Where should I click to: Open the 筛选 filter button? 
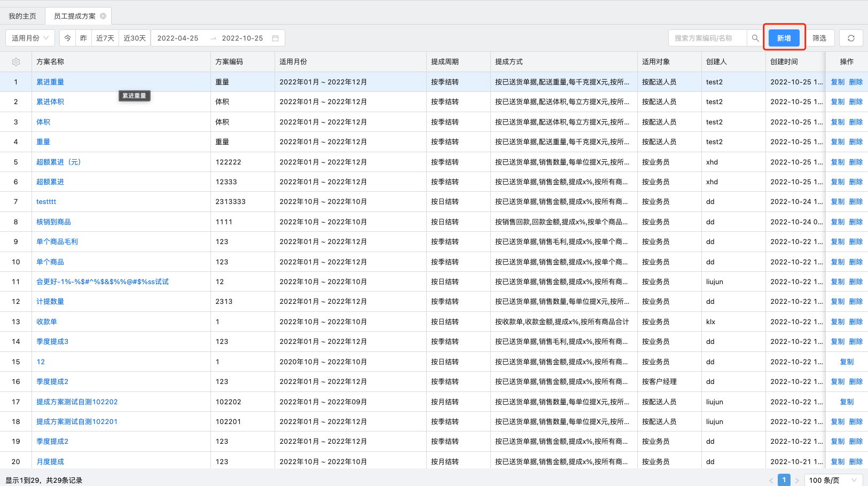coord(819,38)
